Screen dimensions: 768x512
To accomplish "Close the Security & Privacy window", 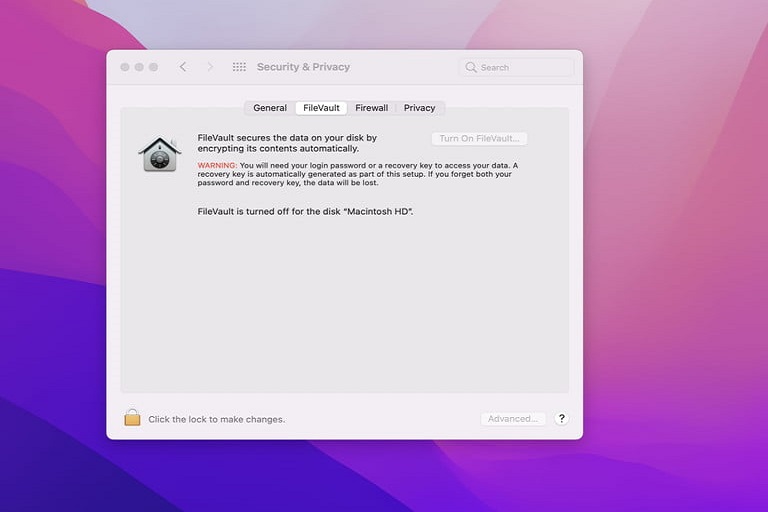I will coord(125,67).
